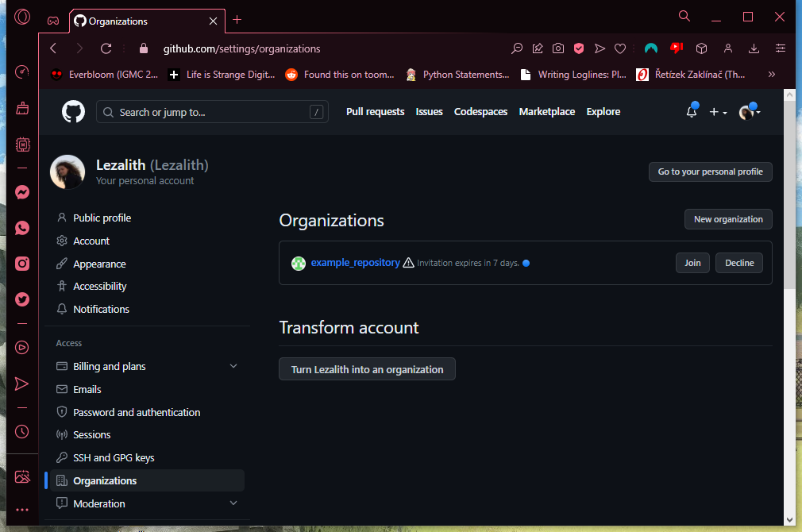Open Instagram in the Opera sidebar

click(22, 264)
